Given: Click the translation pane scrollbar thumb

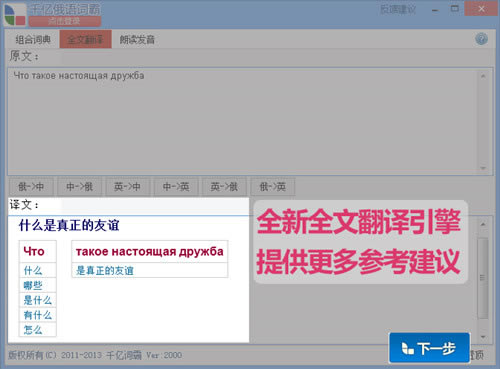Looking at the screenshot, I should pyautogui.click(x=483, y=278).
